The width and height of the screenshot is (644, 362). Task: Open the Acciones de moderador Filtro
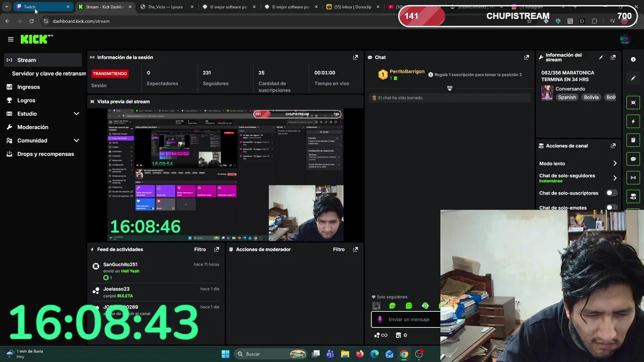(x=339, y=249)
